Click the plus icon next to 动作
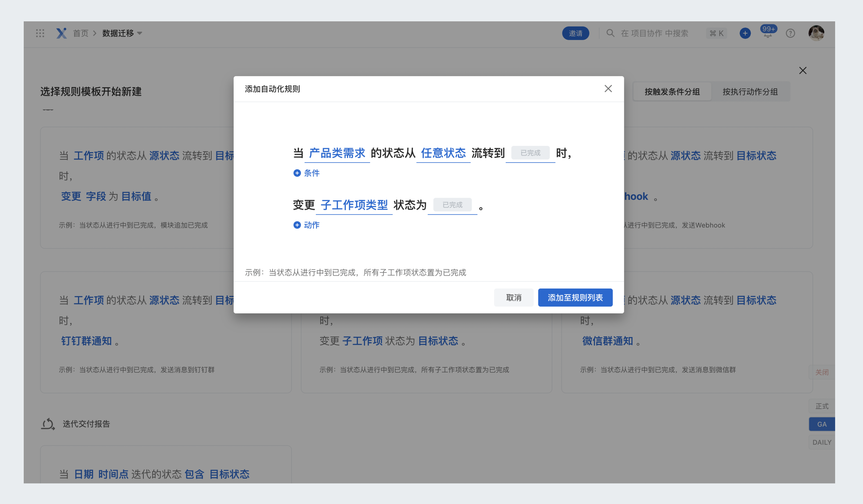 point(297,225)
